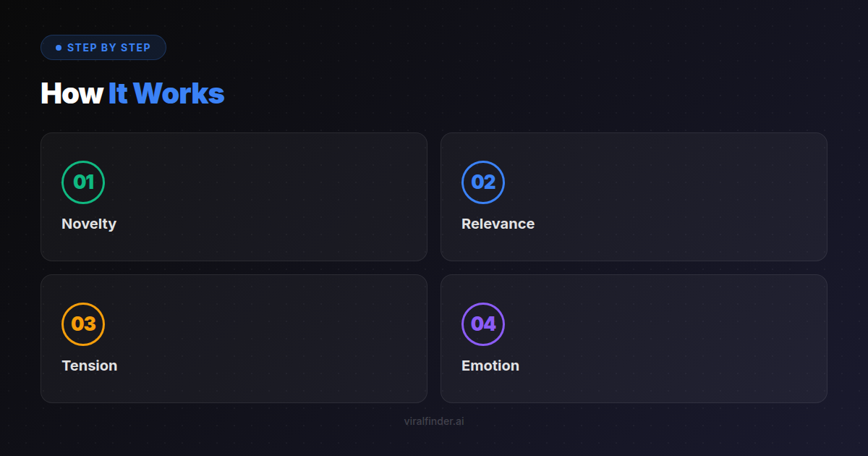Expand the Novelty step details

click(x=234, y=196)
